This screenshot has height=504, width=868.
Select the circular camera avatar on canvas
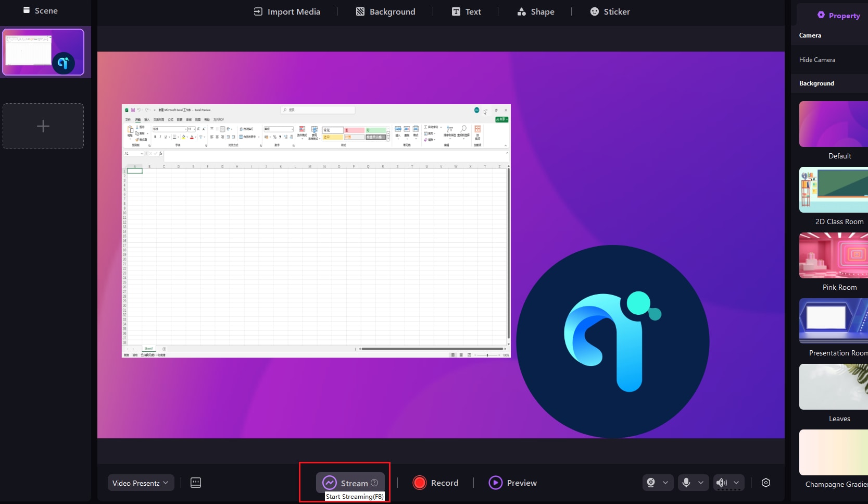[613, 342]
